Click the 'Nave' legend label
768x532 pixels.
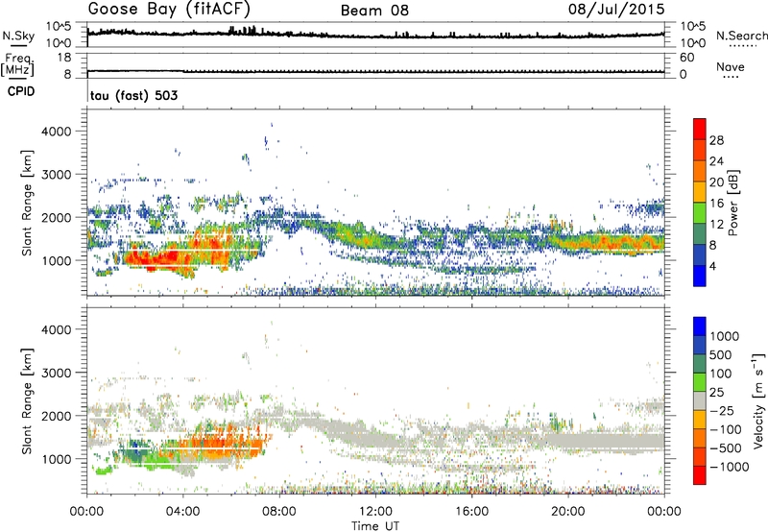point(730,66)
